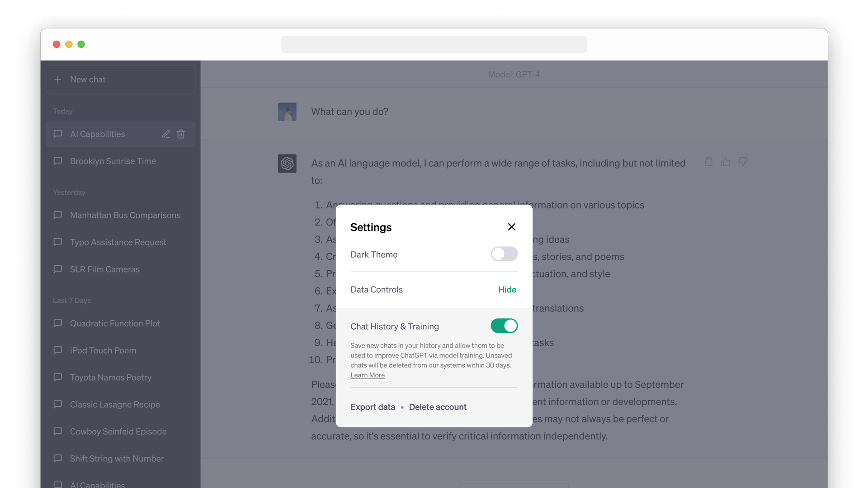868x488 pixels.
Task: Toggle the Dark Theme switch off
Action: (x=504, y=254)
